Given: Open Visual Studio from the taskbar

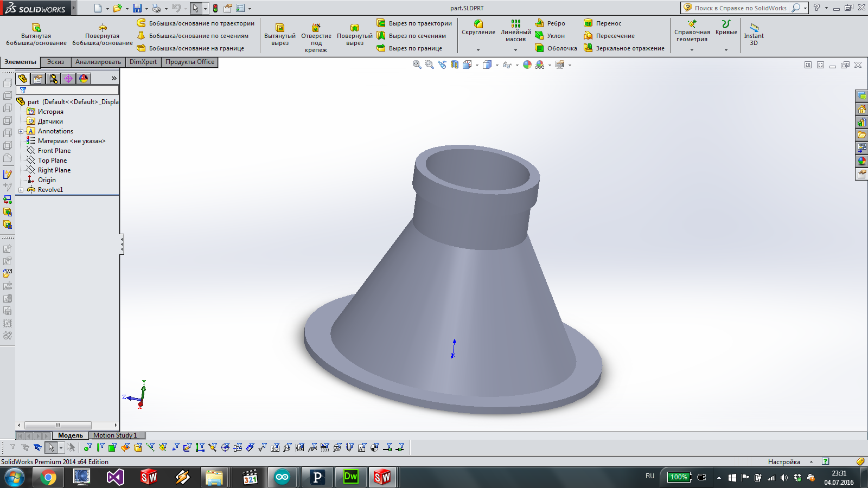Looking at the screenshot, I should pyautogui.click(x=115, y=477).
